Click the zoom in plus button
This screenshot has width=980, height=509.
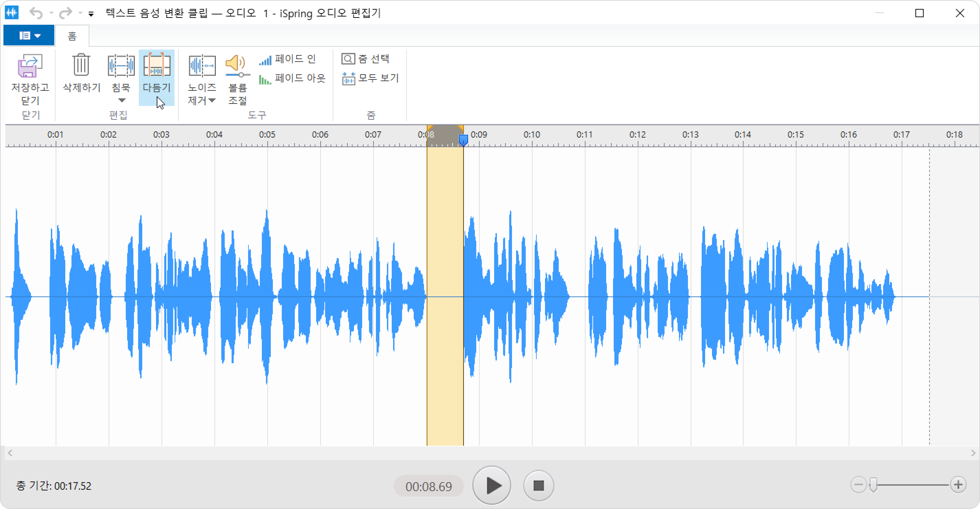click(x=958, y=485)
